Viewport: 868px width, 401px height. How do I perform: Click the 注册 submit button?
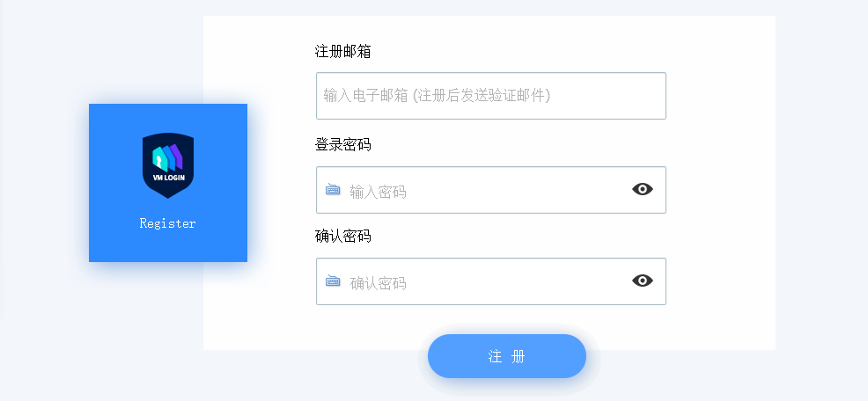click(x=506, y=356)
